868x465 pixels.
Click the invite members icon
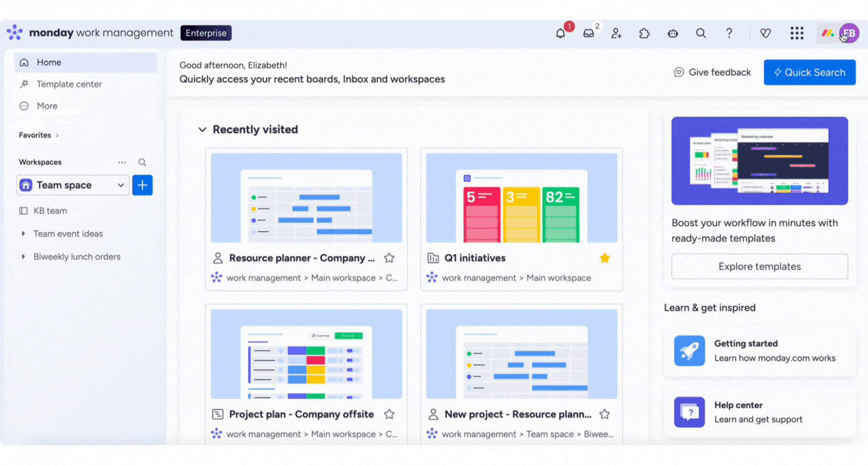[616, 33]
